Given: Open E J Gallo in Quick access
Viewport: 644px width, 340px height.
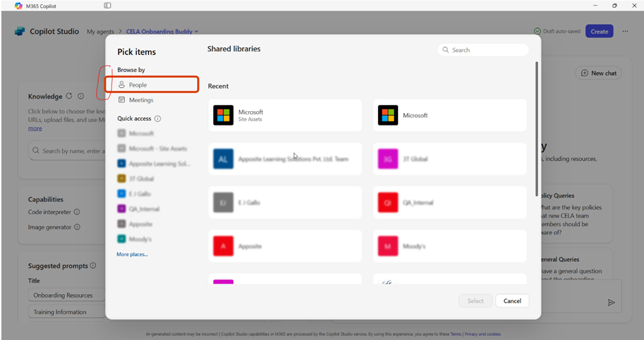Looking at the screenshot, I should tap(134, 193).
